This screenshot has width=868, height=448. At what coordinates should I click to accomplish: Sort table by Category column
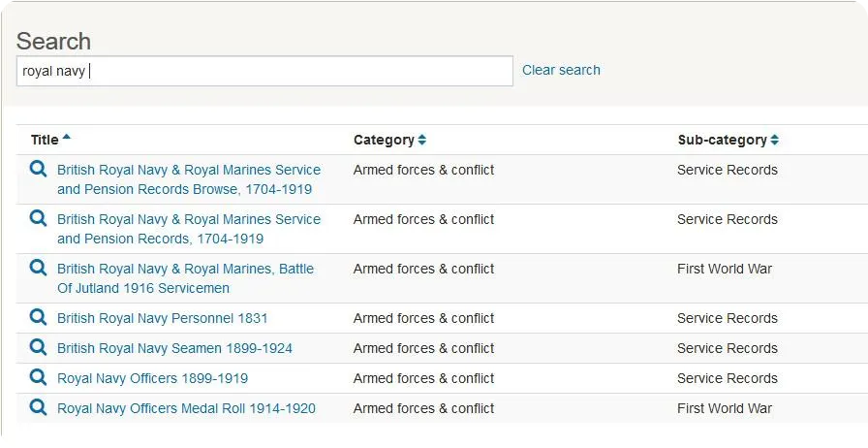point(389,140)
